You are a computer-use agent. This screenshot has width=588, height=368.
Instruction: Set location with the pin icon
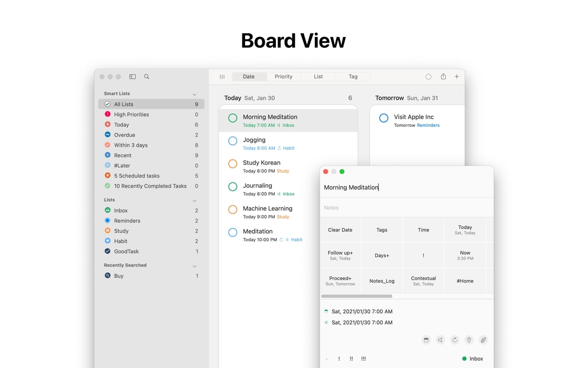[469, 340]
